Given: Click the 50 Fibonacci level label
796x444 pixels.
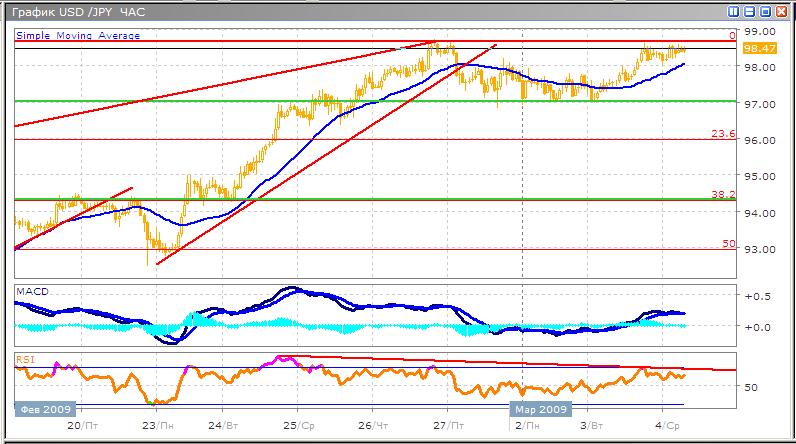Looking at the screenshot, I should pos(729,244).
